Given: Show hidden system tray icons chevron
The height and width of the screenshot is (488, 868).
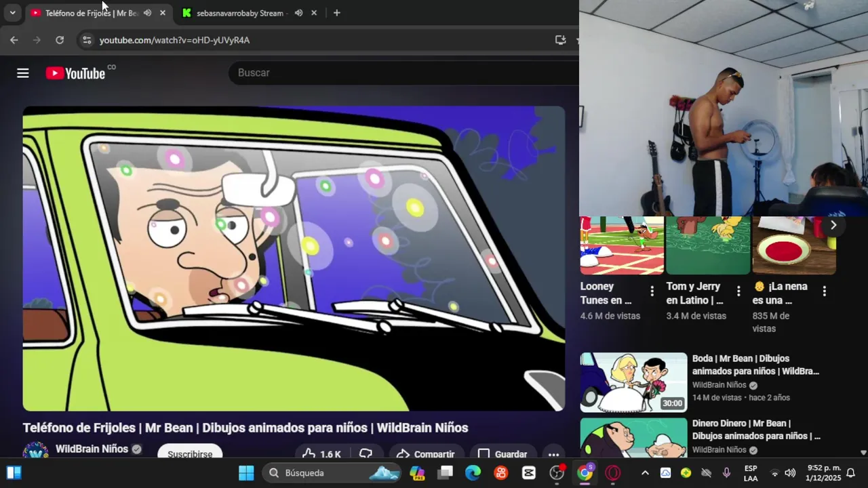Looking at the screenshot, I should point(645,473).
